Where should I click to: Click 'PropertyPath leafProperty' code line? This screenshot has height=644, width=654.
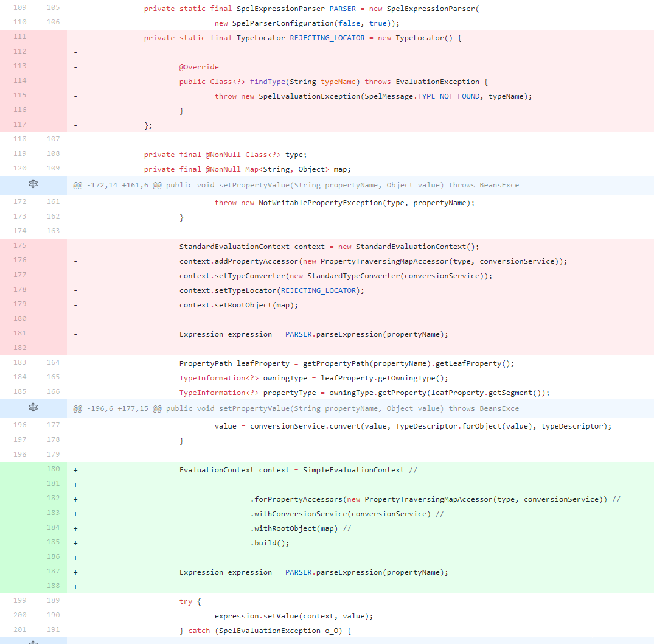347,363
